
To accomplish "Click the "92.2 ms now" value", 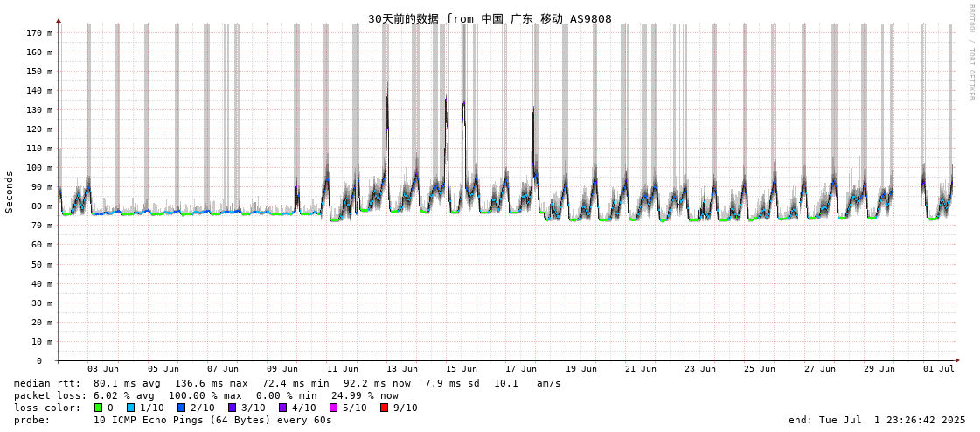I will [x=378, y=383].
